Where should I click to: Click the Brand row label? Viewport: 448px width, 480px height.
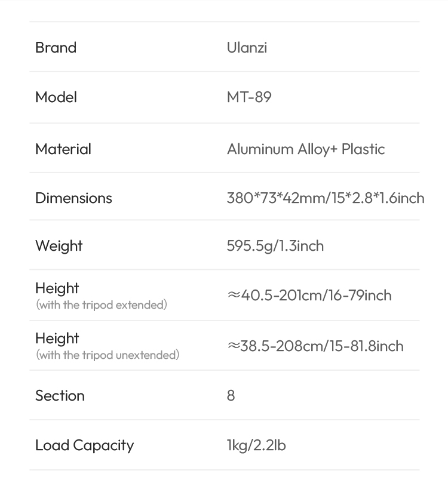(56, 48)
